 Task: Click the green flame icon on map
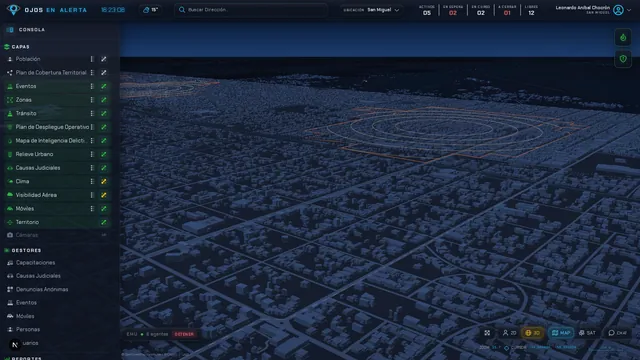[623, 38]
